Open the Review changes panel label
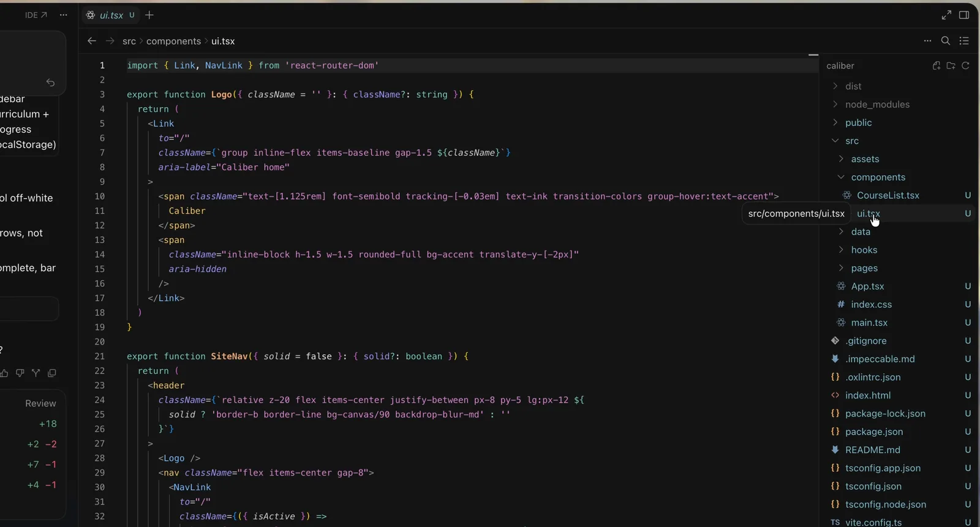The image size is (980, 527). tap(40, 403)
